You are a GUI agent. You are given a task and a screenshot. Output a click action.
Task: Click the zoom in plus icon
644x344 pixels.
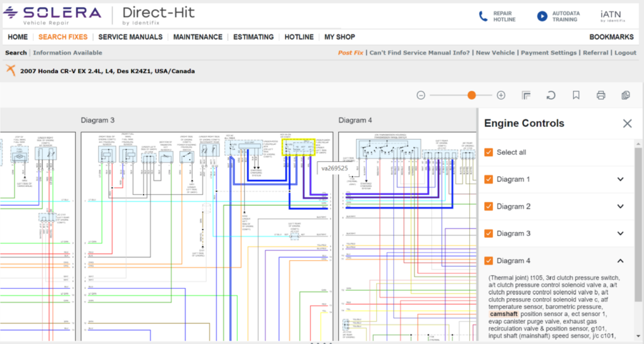501,95
